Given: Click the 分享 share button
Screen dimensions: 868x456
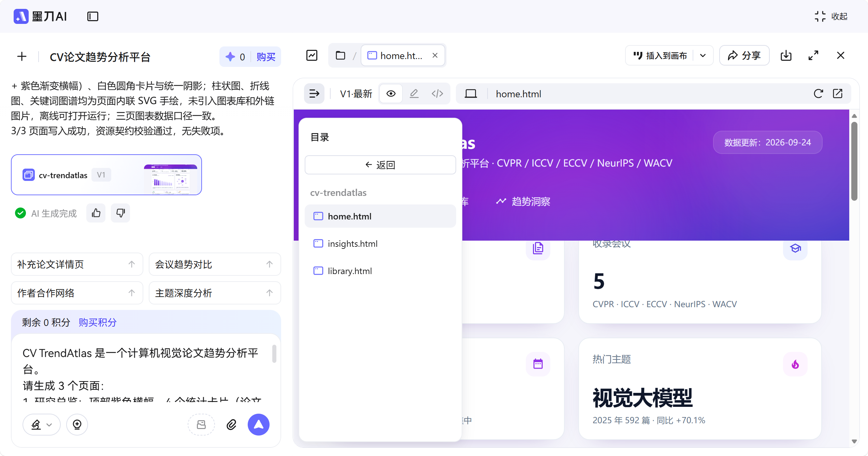Looking at the screenshot, I should tap(744, 55).
